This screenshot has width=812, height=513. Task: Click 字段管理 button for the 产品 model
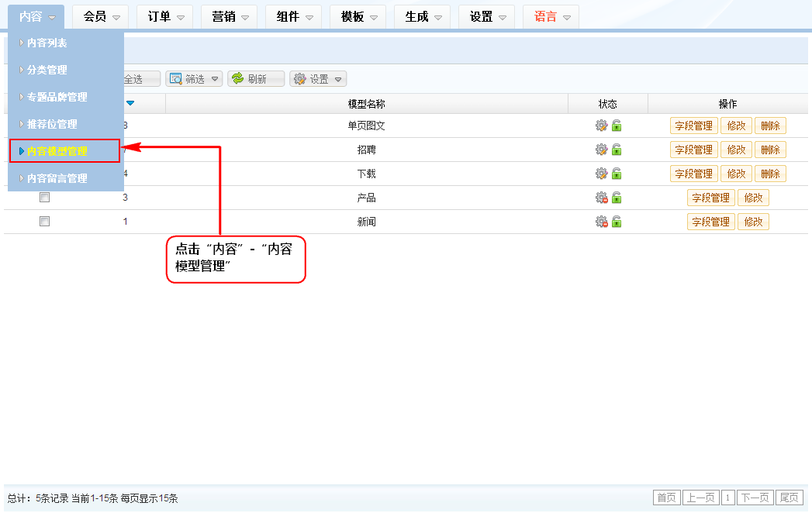[710, 198]
